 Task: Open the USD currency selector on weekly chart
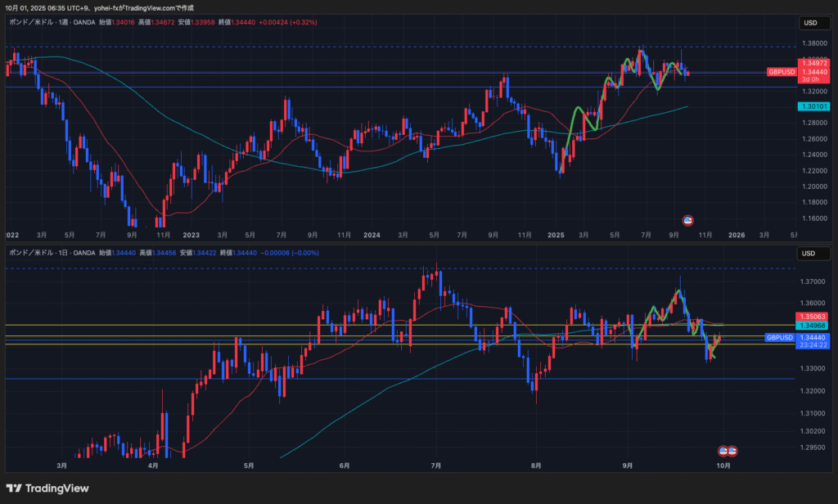(810, 23)
